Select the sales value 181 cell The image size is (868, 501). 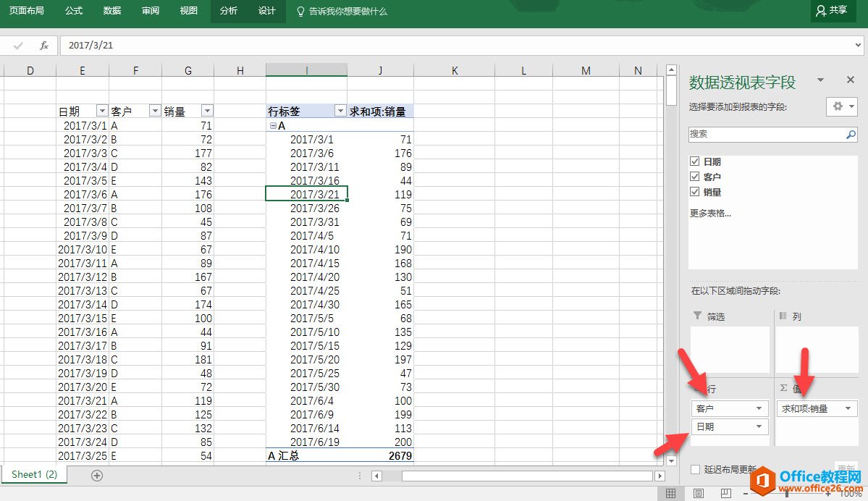tap(188, 359)
